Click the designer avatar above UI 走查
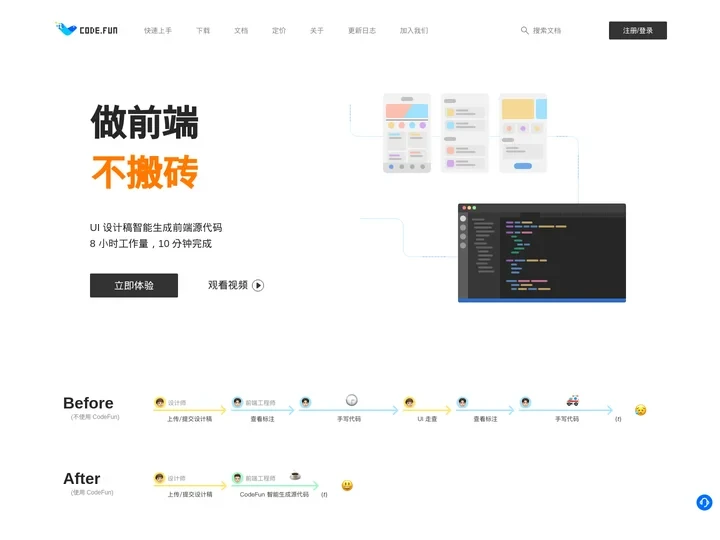 click(409, 403)
